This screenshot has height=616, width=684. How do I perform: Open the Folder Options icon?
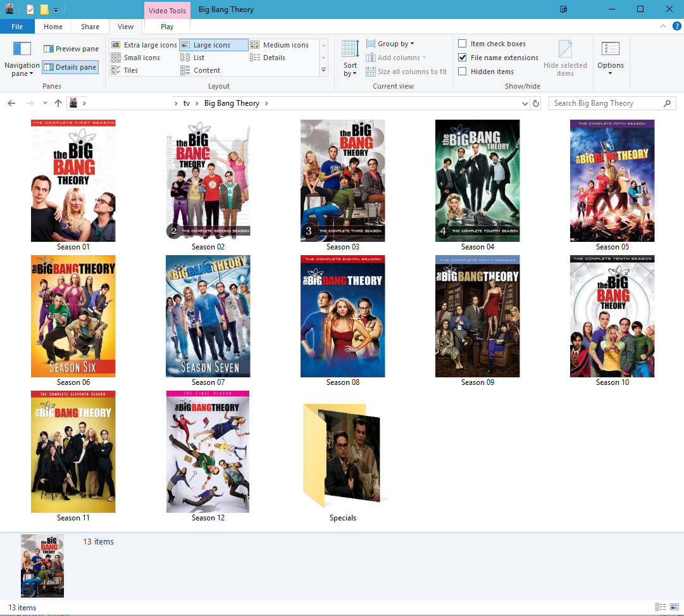[610, 49]
